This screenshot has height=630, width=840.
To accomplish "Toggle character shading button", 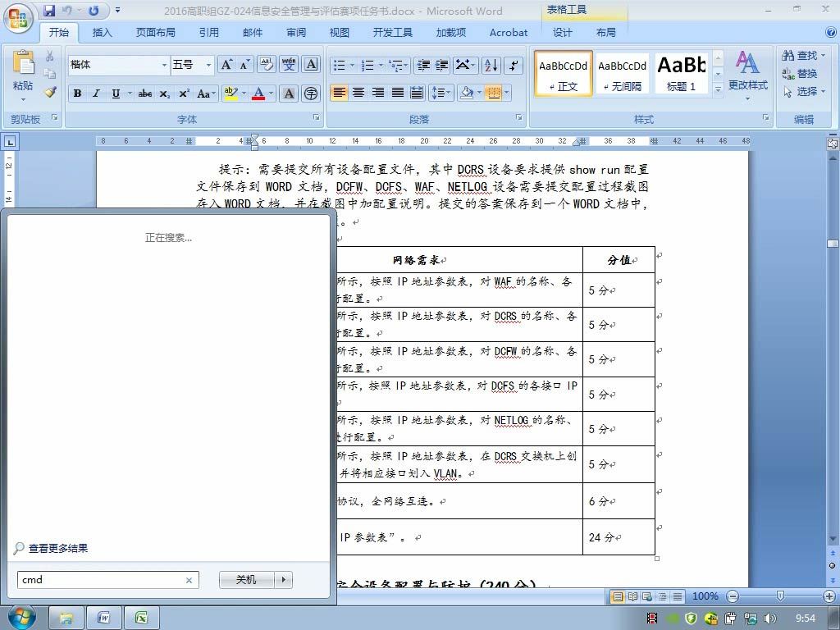I will pyautogui.click(x=289, y=94).
